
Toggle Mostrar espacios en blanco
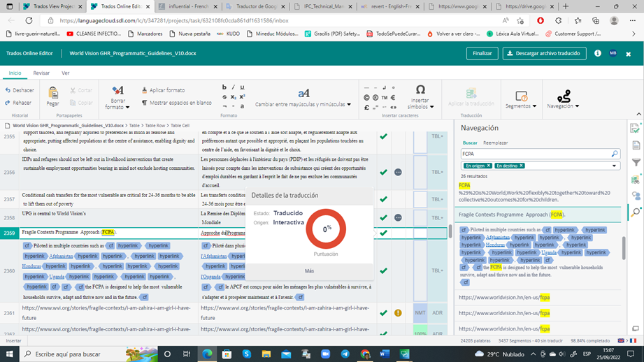[x=177, y=103]
